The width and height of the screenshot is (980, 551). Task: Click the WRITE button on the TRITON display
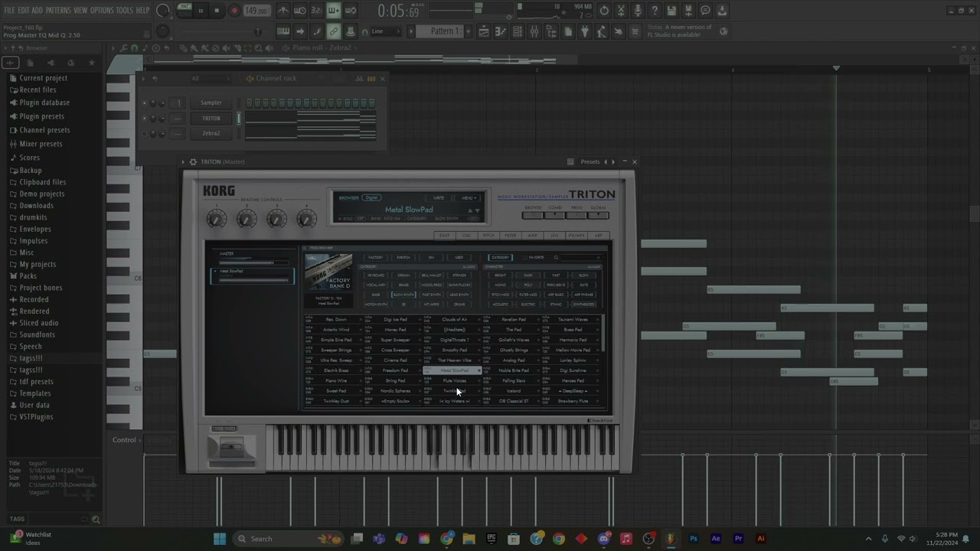[x=439, y=198]
